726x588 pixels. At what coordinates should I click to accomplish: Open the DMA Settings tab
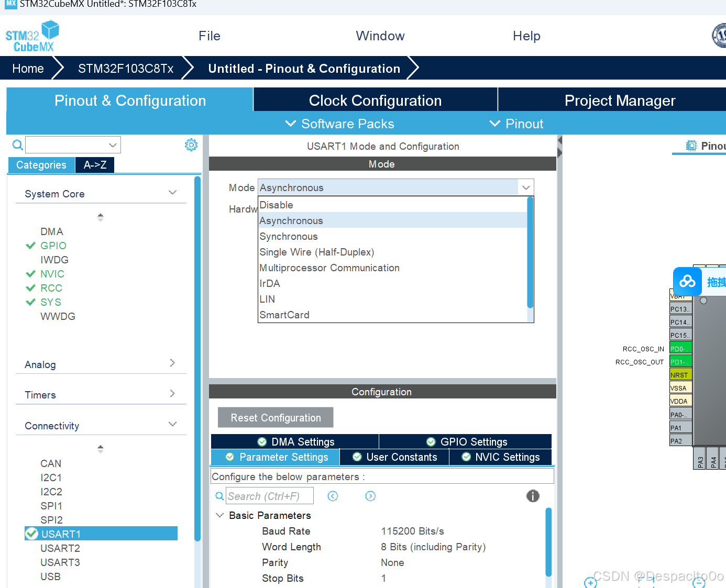[x=295, y=441]
